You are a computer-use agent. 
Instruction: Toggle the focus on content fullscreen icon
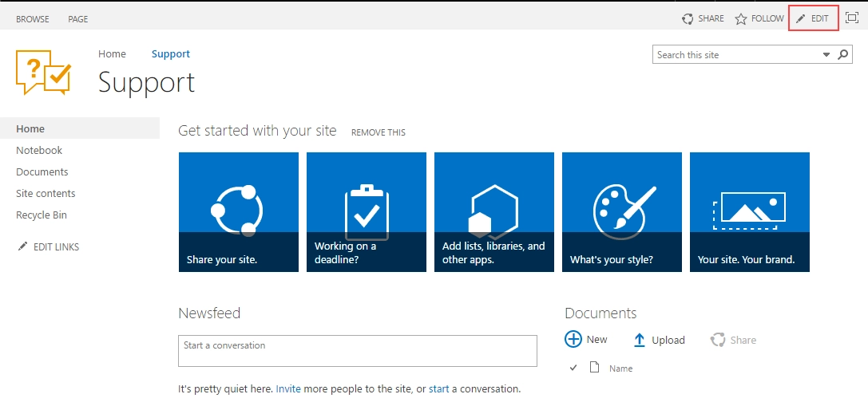852,18
